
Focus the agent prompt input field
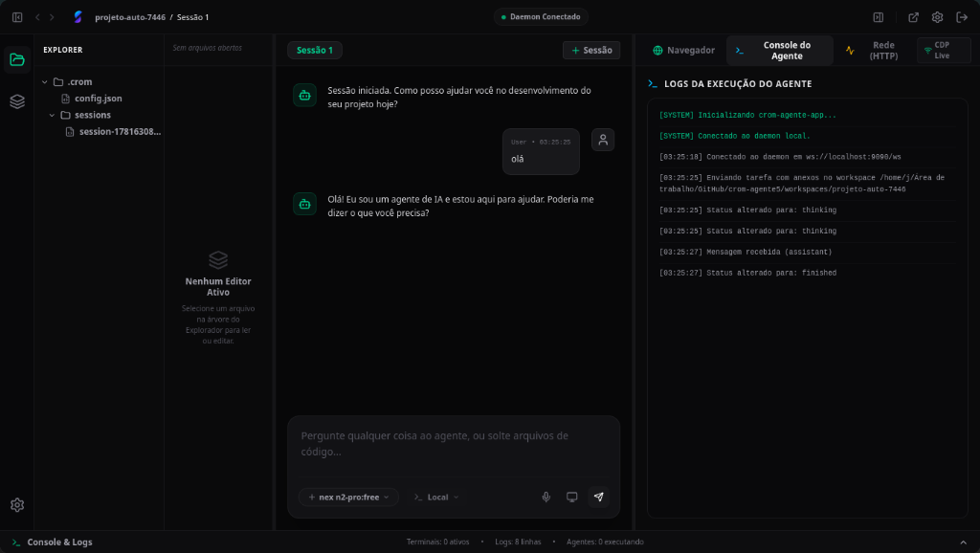point(454,444)
